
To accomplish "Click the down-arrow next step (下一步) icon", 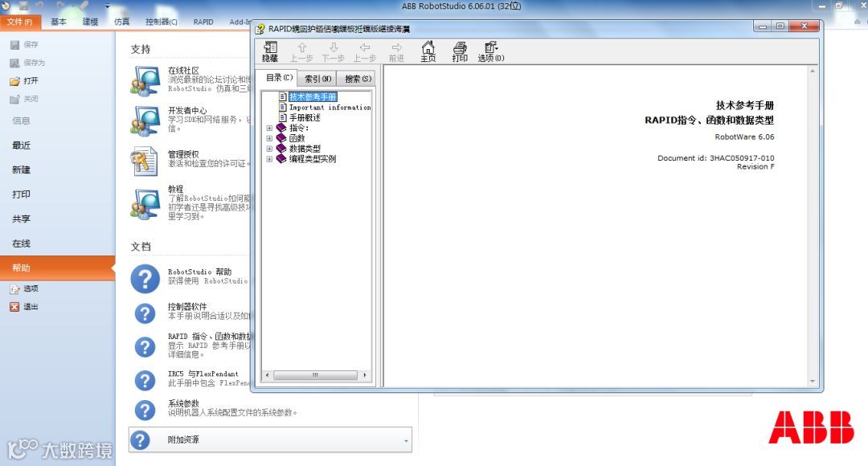I will pos(334,51).
